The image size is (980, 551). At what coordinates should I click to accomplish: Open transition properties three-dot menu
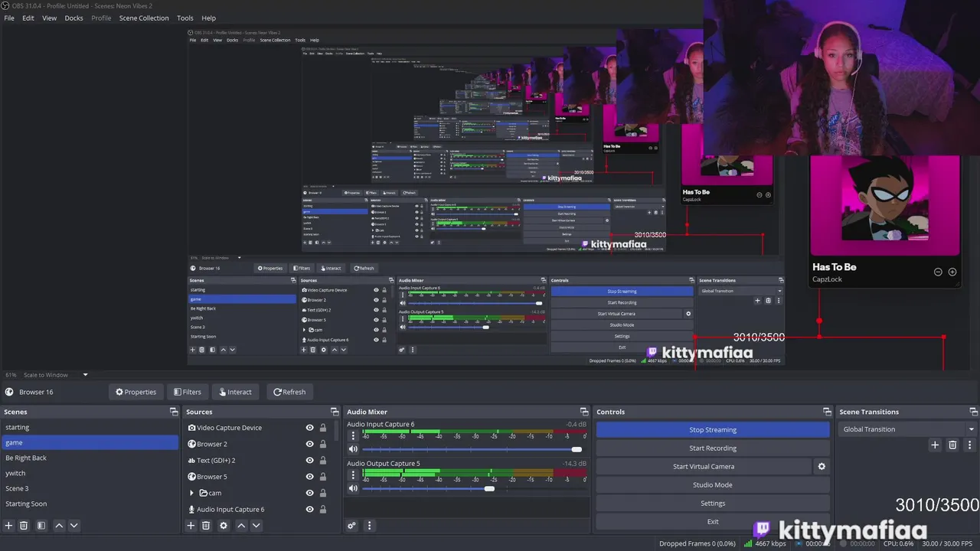pyautogui.click(x=970, y=445)
